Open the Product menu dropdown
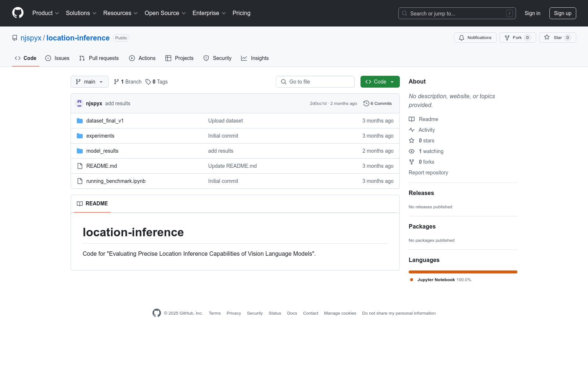The width and height of the screenshot is (588, 368). 46,13
